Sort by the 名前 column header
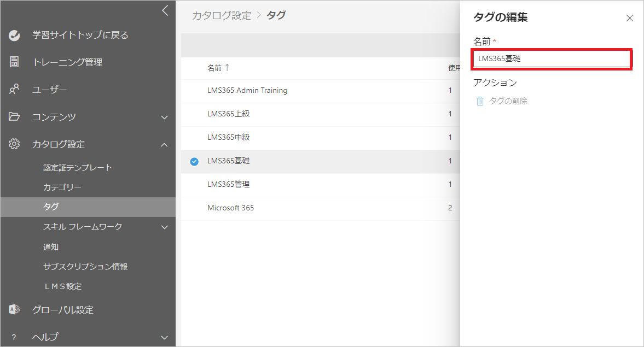 (214, 68)
